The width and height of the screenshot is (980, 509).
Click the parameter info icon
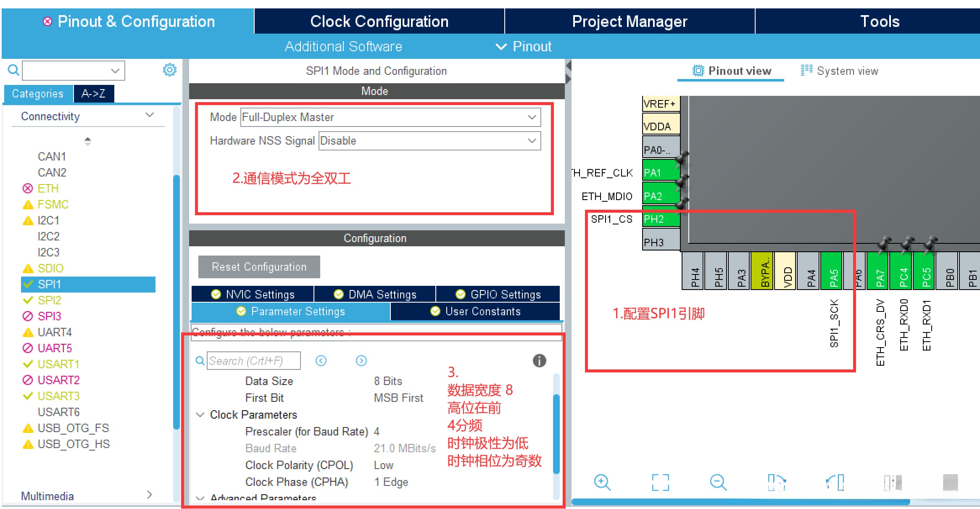point(539,361)
